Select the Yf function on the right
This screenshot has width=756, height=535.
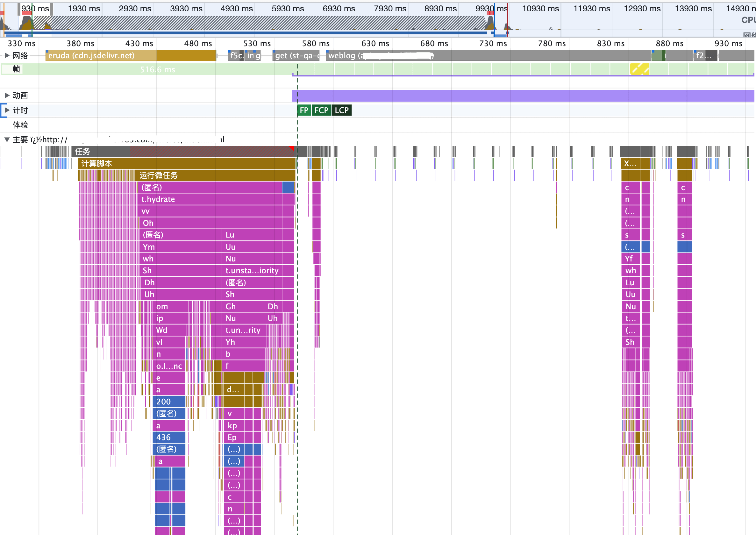[630, 259]
